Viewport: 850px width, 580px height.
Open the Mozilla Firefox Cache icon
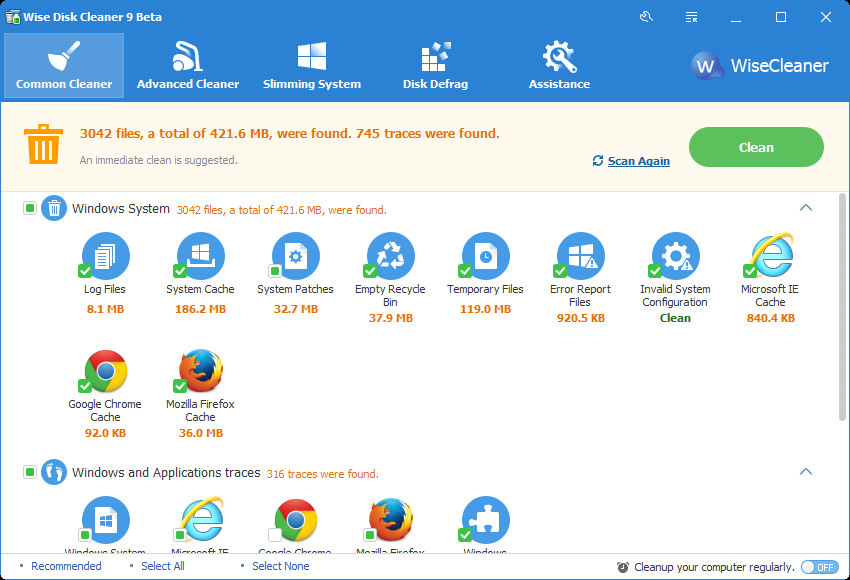(x=201, y=371)
